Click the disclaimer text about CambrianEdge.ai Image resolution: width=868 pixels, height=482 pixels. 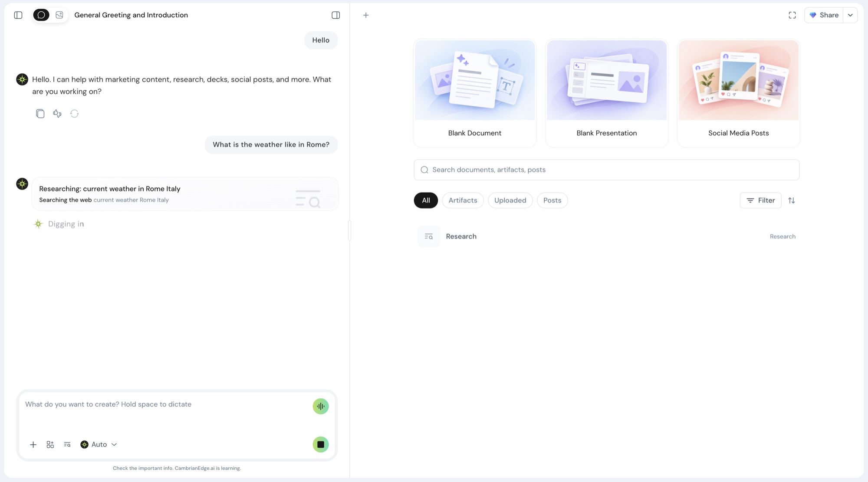pyautogui.click(x=177, y=468)
